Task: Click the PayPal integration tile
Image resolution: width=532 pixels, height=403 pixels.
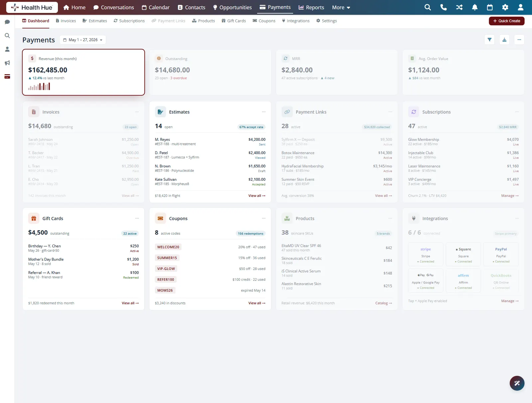Action: click(x=501, y=254)
